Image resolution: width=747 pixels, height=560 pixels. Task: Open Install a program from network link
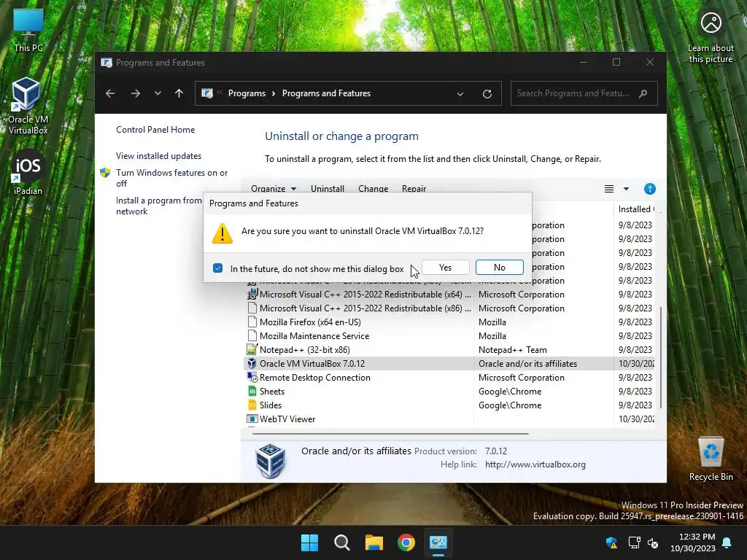[x=159, y=206]
